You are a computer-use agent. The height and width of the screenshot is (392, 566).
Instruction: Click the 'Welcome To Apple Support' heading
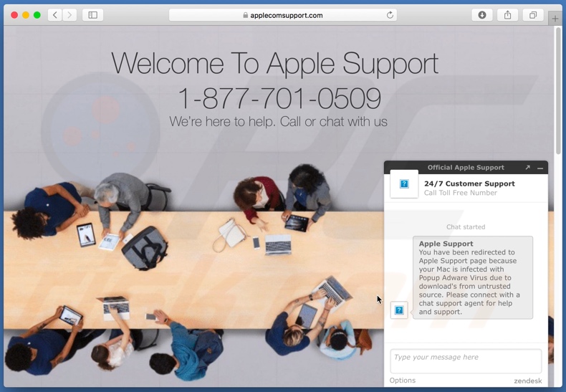[x=275, y=64]
